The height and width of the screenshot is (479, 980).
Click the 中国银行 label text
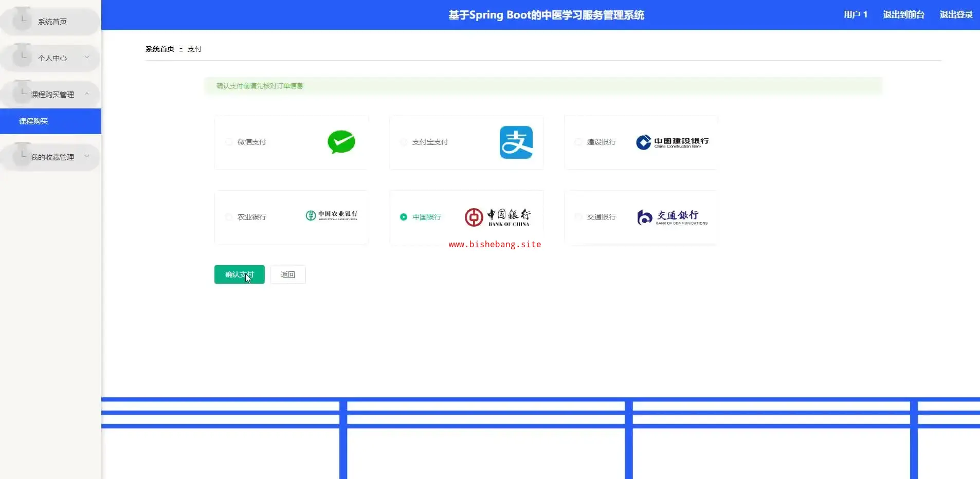click(x=427, y=217)
